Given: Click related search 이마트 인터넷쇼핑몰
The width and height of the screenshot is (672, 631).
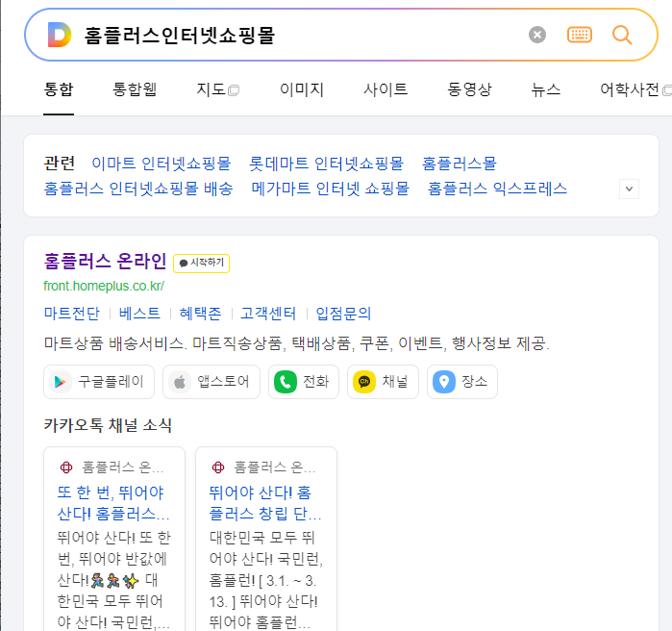Looking at the screenshot, I should pyautogui.click(x=162, y=164).
